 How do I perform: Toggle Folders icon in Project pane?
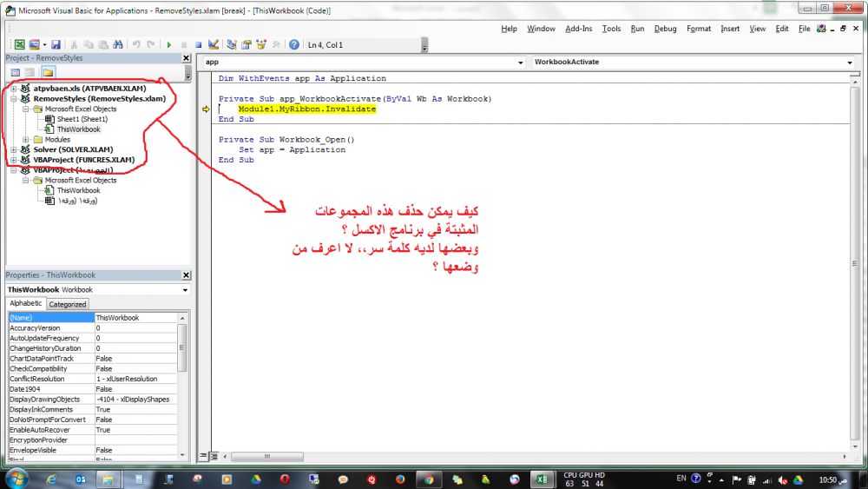pyautogui.click(x=48, y=73)
